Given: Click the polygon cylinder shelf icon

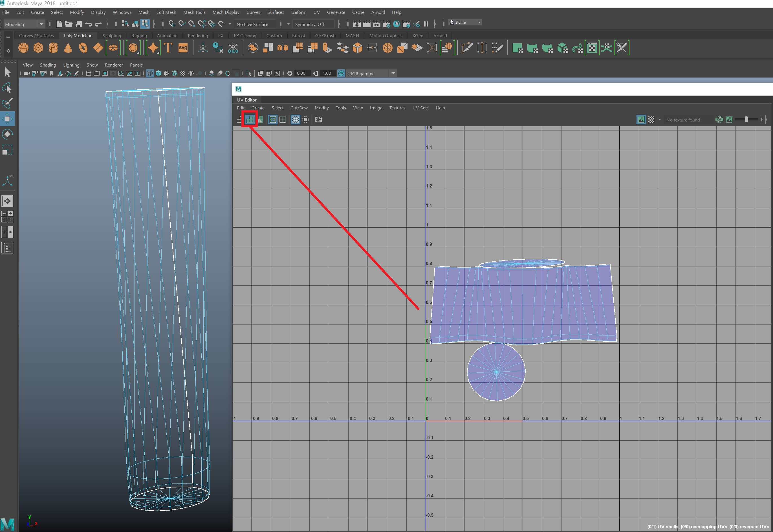Looking at the screenshot, I should point(53,48).
